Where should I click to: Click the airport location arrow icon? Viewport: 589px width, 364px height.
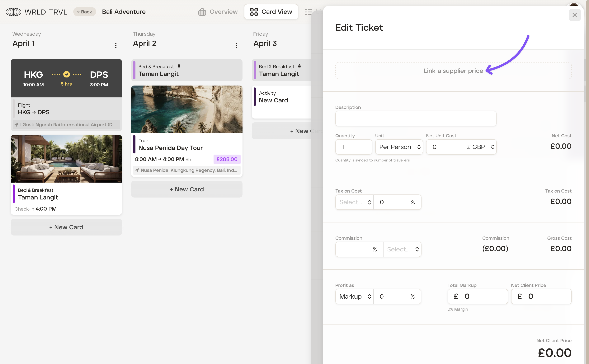click(x=16, y=124)
